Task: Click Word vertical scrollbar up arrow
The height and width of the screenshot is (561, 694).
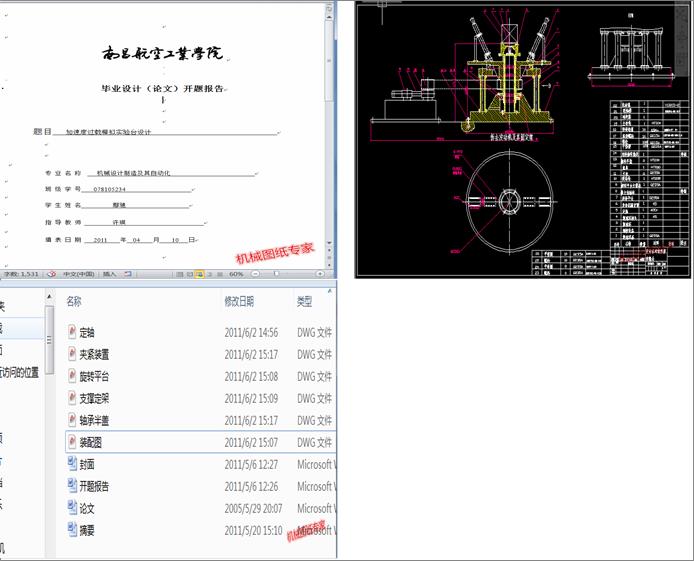Action: 329,17
